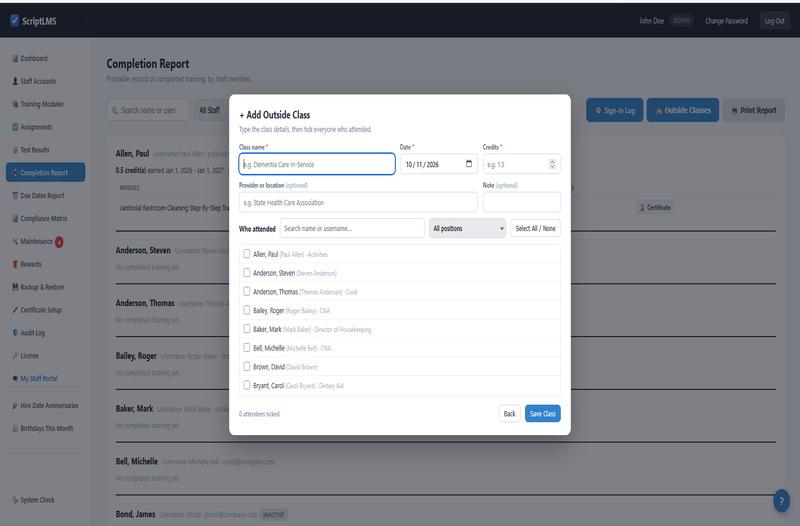The width and height of the screenshot is (800, 526).
Task: Click Birthdays This Month cake icon
Action: 15,429
